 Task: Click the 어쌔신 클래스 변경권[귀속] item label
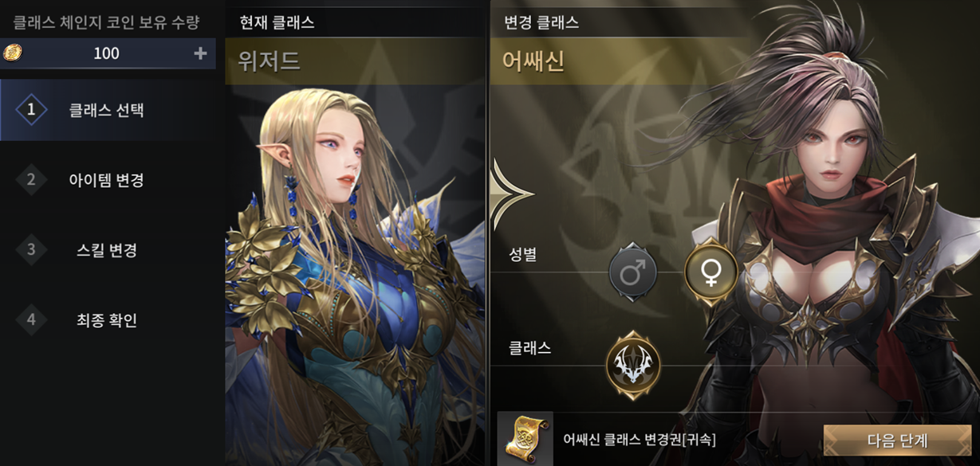pos(640,440)
